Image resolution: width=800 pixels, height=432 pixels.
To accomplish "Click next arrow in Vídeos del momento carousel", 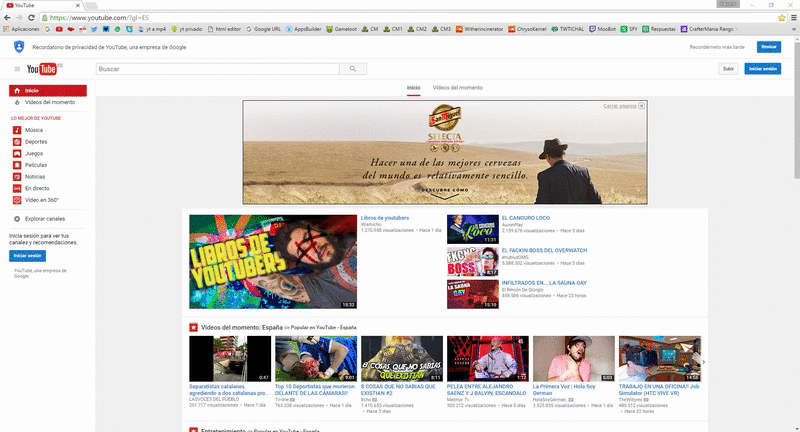I will click(x=704, y=362).
